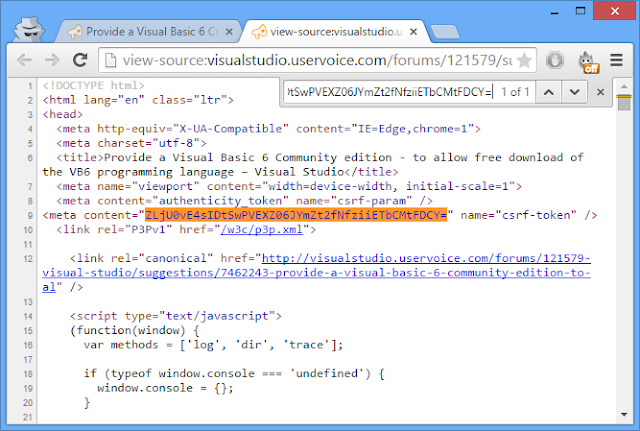Viewport: 640px width, 431px height.
Task: Click the address bar URL
Action: [x=317, y=60]
